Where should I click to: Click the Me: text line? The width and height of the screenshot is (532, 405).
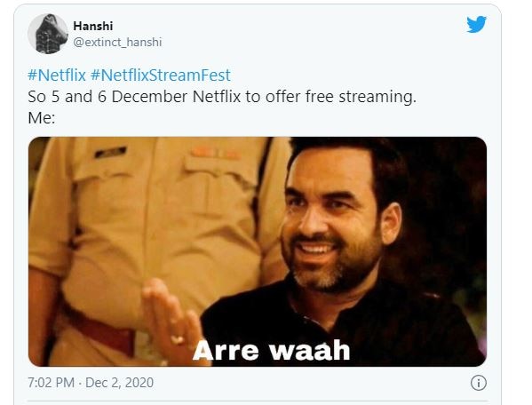point(42,118)
